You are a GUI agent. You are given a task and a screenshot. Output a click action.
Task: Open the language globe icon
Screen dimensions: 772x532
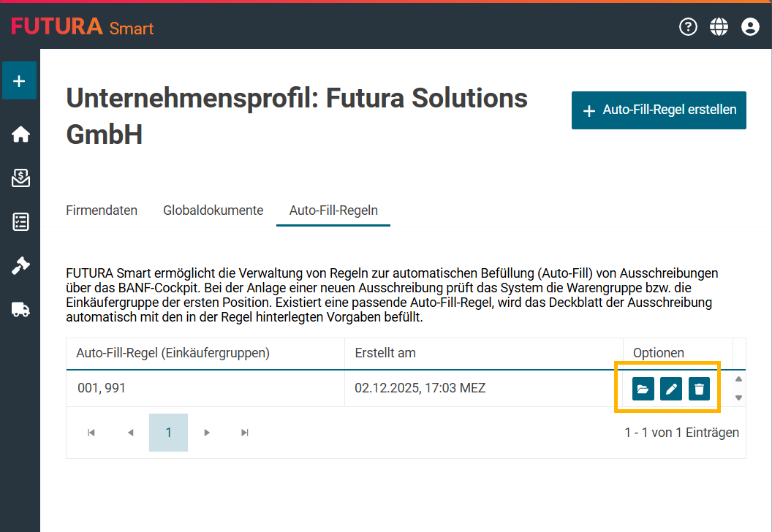click(x=719, y=27)
